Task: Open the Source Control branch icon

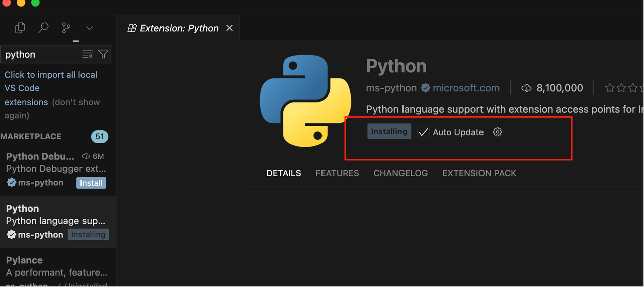Action: pyautogui.click(x=66, y=28)
